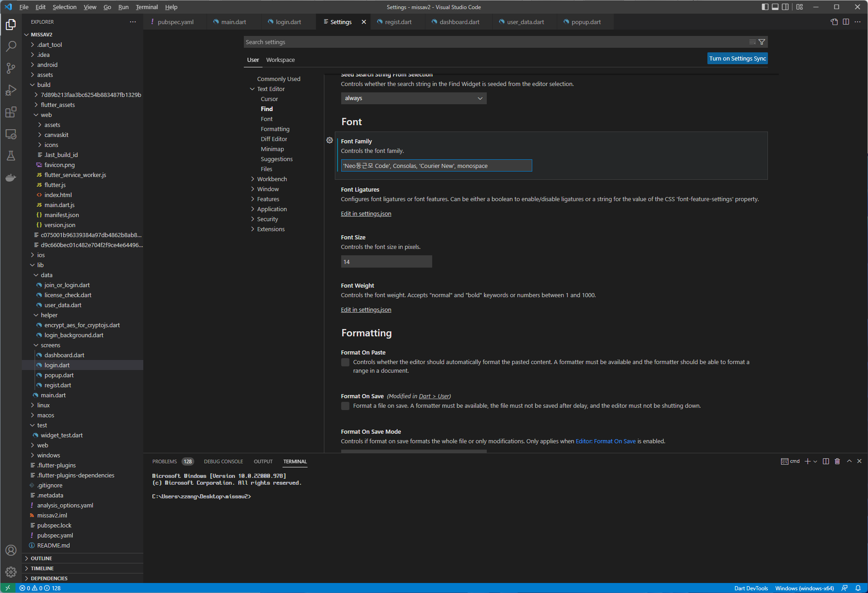Toggle panel layout icon in title bar
Image resolution: width=868 pixels, height=593 pixels.
pyautogui.click(x=775, y=7)
